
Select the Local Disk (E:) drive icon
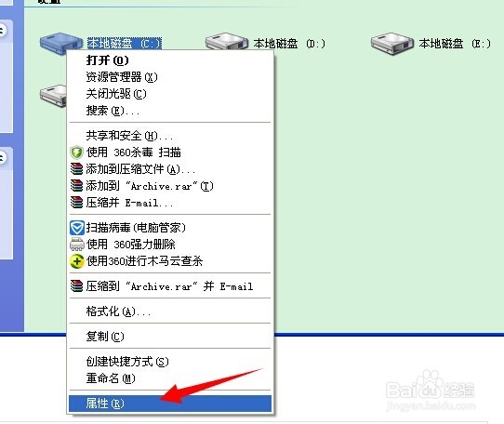pyautogui.click(x=391, y=44)
